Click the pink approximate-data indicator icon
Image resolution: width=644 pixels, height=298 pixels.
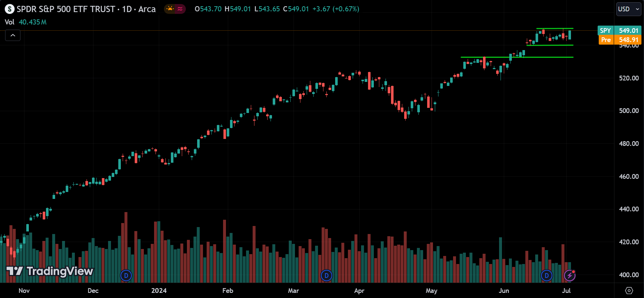(x=180, y=9)
